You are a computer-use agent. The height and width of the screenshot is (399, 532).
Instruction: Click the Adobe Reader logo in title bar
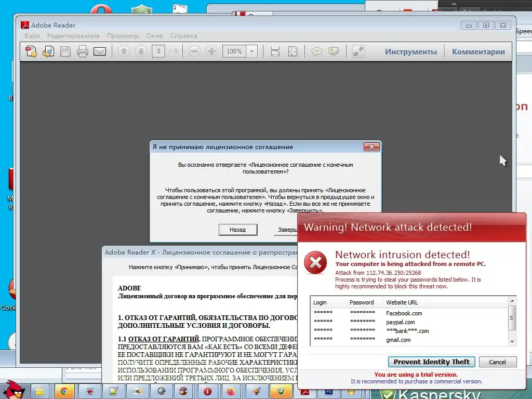[x=25, y=25]
